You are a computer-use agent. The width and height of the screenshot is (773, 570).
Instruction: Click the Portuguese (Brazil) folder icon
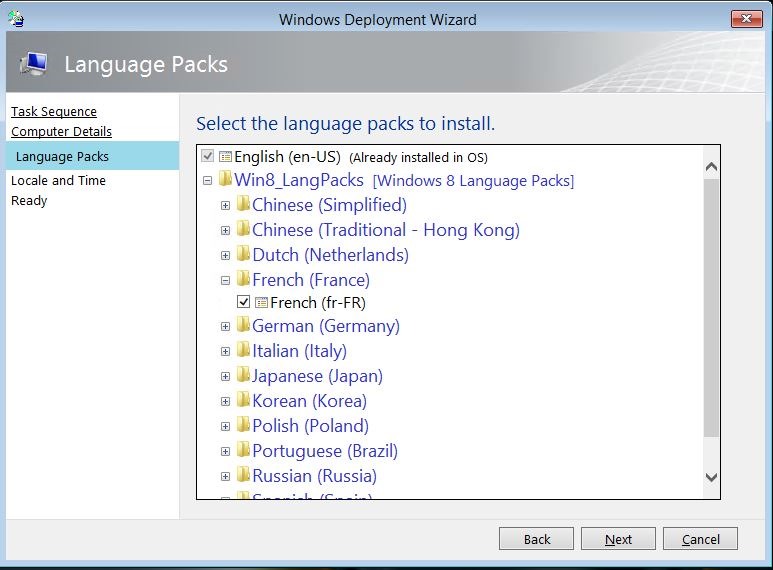tap(243, 449)
